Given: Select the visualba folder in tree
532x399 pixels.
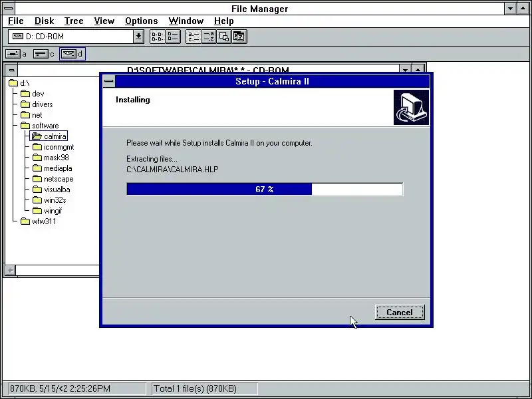Looking at the screenshot, I should [51, 190].
